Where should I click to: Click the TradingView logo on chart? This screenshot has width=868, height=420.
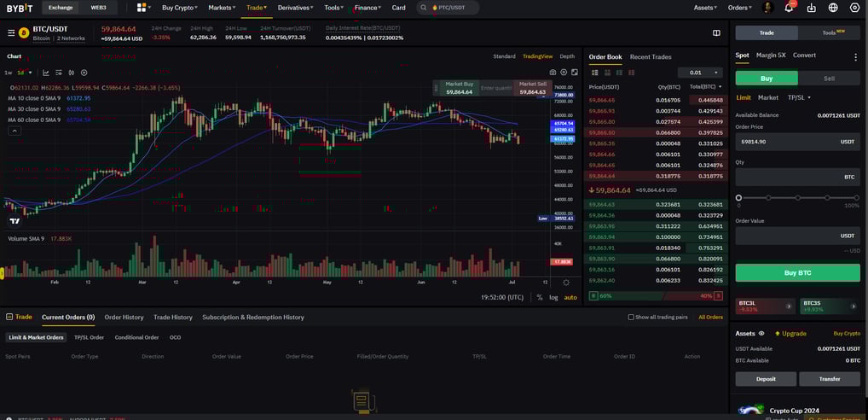(15, 221)
